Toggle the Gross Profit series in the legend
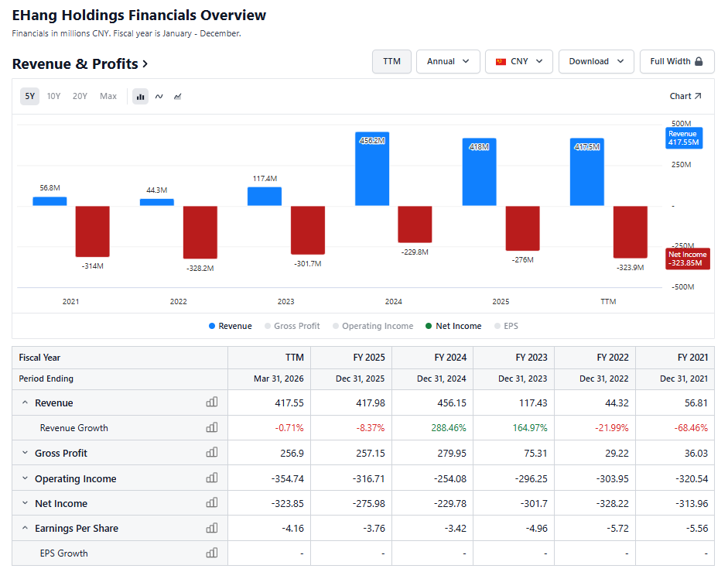This screenshot has height=579, width=728. point(292,326)
